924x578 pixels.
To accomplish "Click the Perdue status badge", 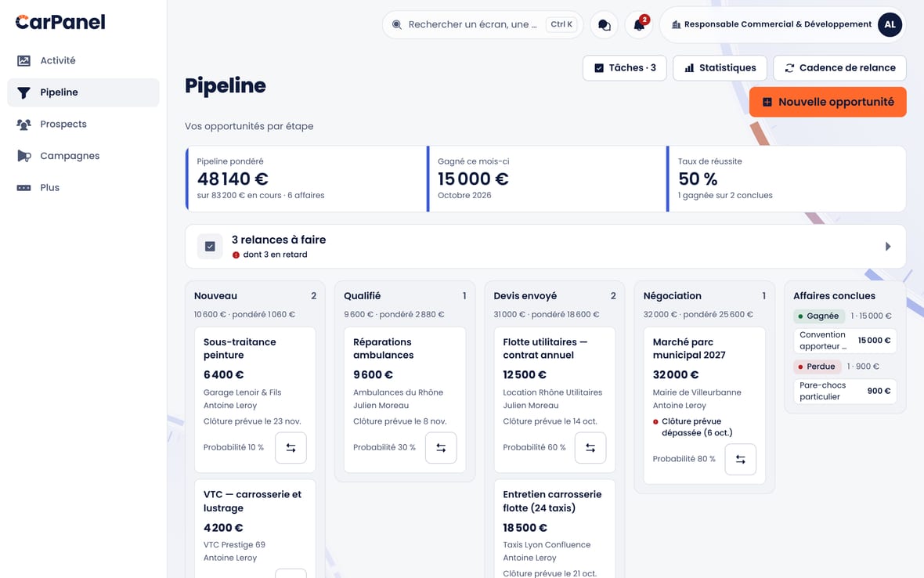I will pos(816,367).
